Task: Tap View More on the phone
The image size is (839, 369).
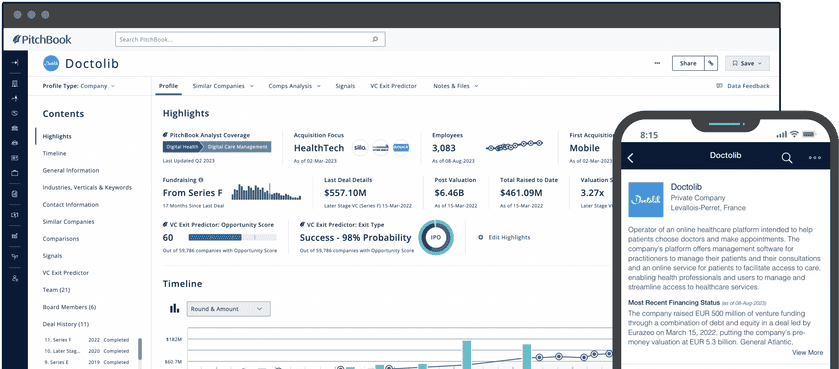Action: click(x=807, y=352)
